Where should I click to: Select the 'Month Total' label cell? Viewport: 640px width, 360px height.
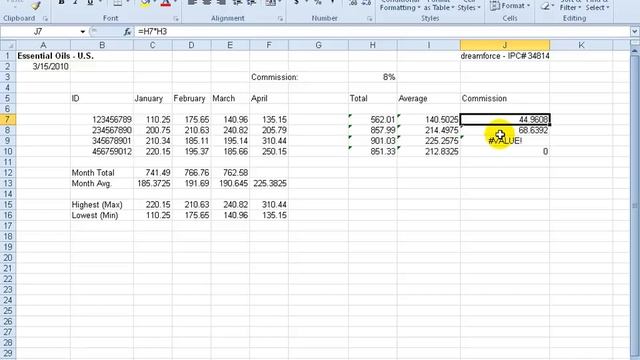click(102, 173)
